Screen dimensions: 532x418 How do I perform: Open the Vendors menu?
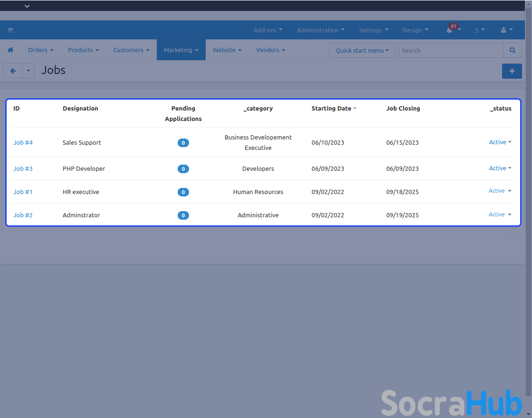270,50
